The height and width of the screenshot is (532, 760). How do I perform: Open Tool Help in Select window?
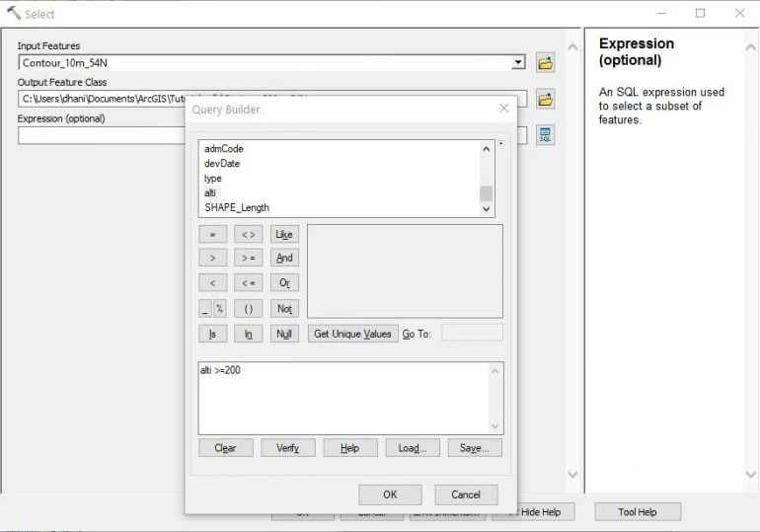638,512
